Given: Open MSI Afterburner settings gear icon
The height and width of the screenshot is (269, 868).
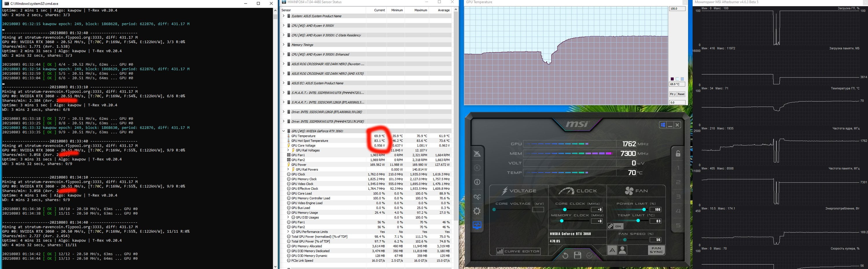Looking at the screenshot, I should pyautogui.click(x=477, y=211).
